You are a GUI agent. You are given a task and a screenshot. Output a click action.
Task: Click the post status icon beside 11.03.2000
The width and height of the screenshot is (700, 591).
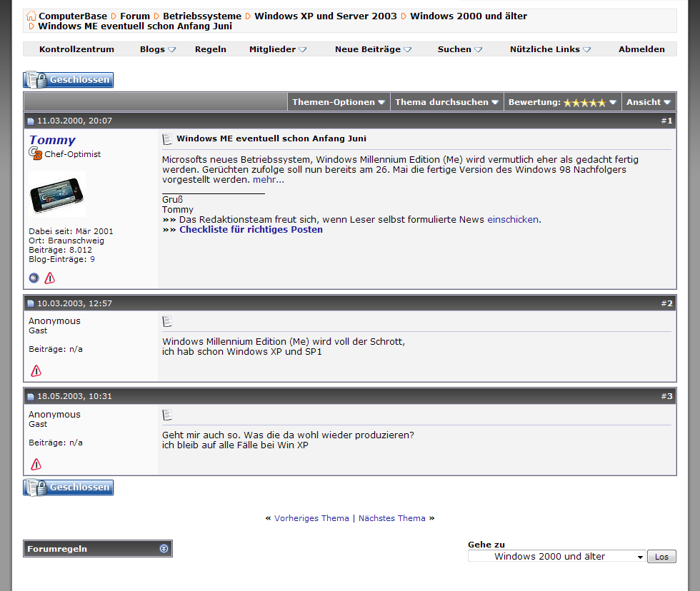(31, 121)
